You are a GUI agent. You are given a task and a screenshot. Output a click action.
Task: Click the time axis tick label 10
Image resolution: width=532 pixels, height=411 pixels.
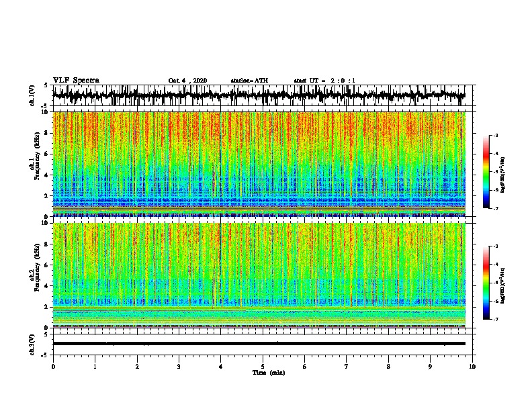(x=472, y=367)
